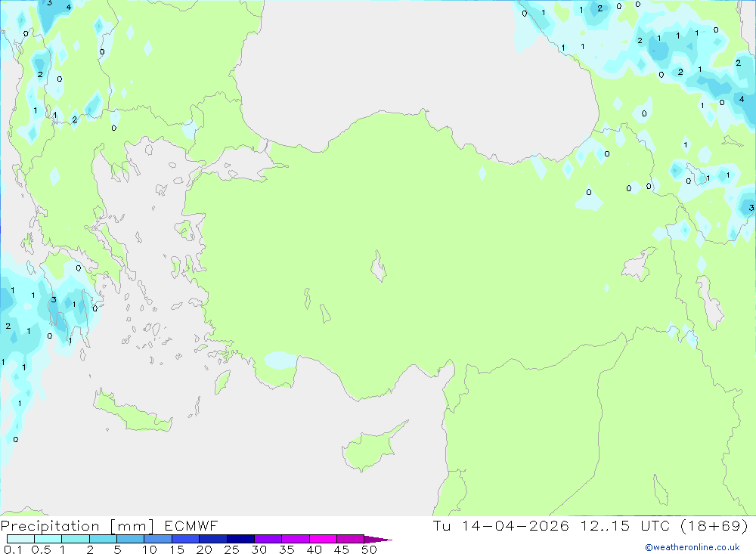Click the date '14-04-2026' text
The image size is (756, 554).
point(516,525)
